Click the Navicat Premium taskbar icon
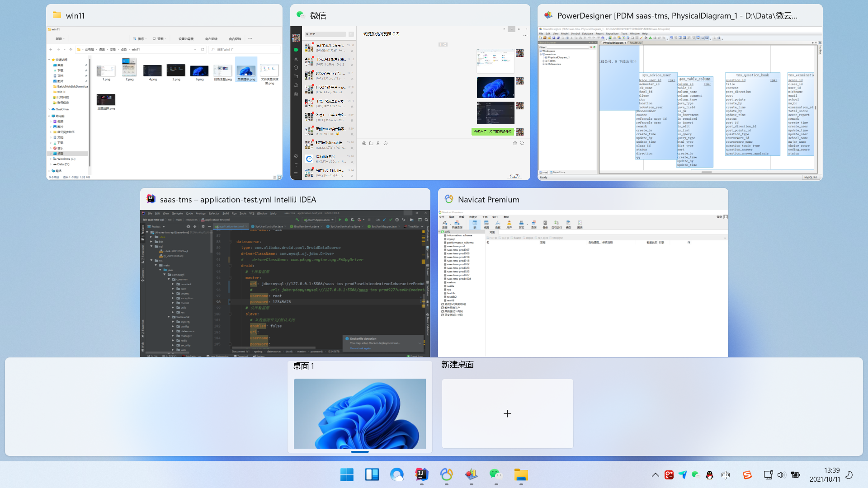This screenshot has width=868, height=488. [x=447, y=475]
